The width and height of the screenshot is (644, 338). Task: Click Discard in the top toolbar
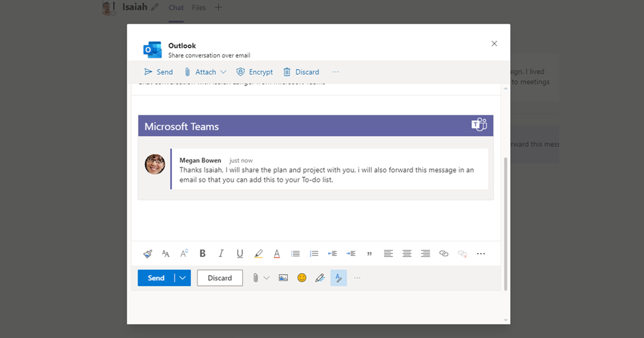(301, 71)
